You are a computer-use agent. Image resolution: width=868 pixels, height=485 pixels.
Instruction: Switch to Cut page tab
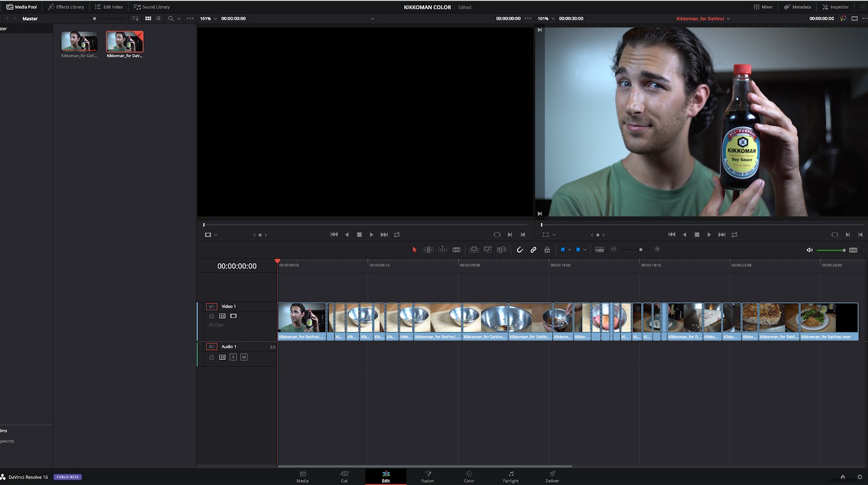click(x=344, y=477)
